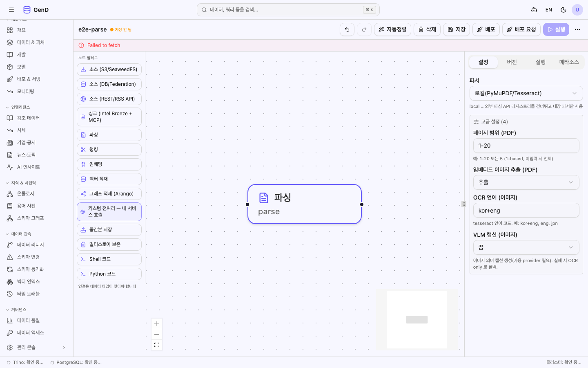Open the user avatar U menu

click(x=577, y=10)
